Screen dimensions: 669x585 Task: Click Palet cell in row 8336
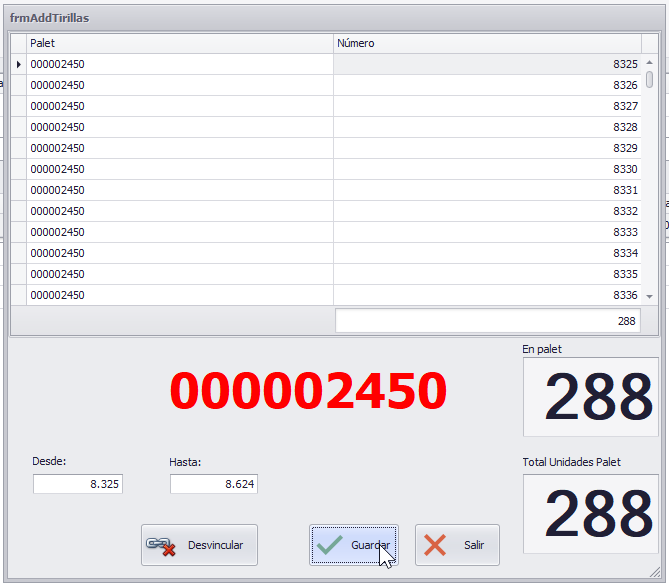point(180,295)
